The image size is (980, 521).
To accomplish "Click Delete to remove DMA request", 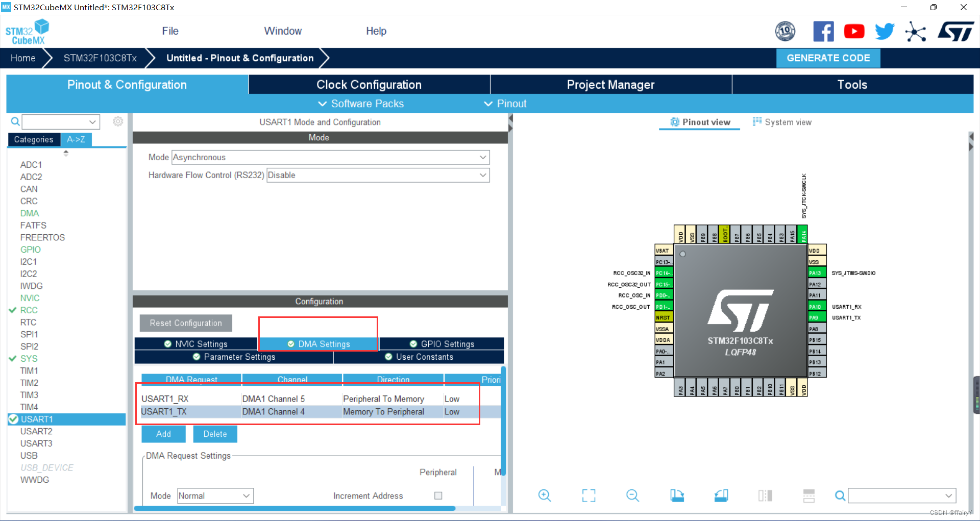I will (215, 434).
